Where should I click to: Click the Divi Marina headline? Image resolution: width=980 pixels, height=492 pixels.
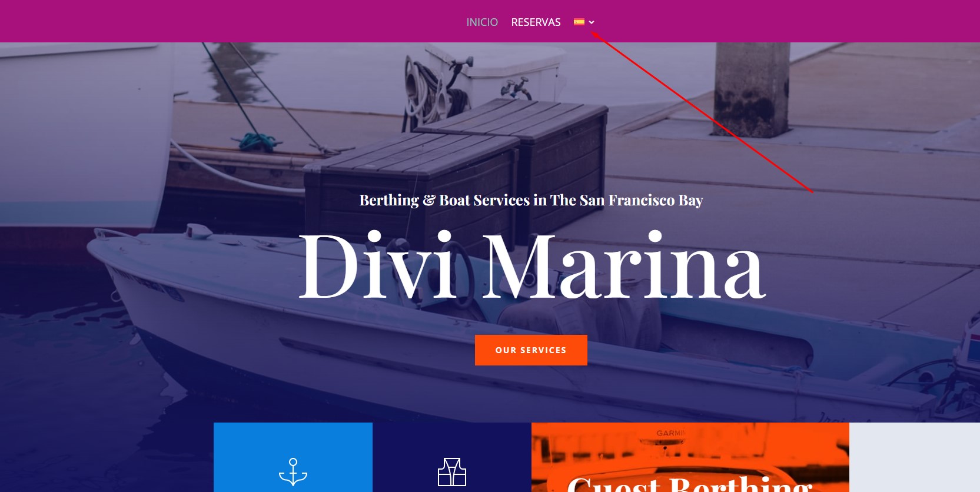532,266
